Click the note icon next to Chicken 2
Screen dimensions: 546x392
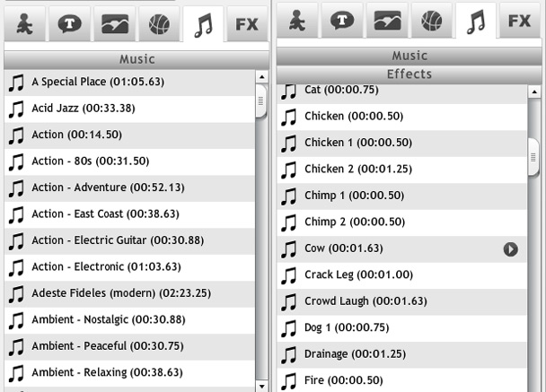tap(289, 170)
